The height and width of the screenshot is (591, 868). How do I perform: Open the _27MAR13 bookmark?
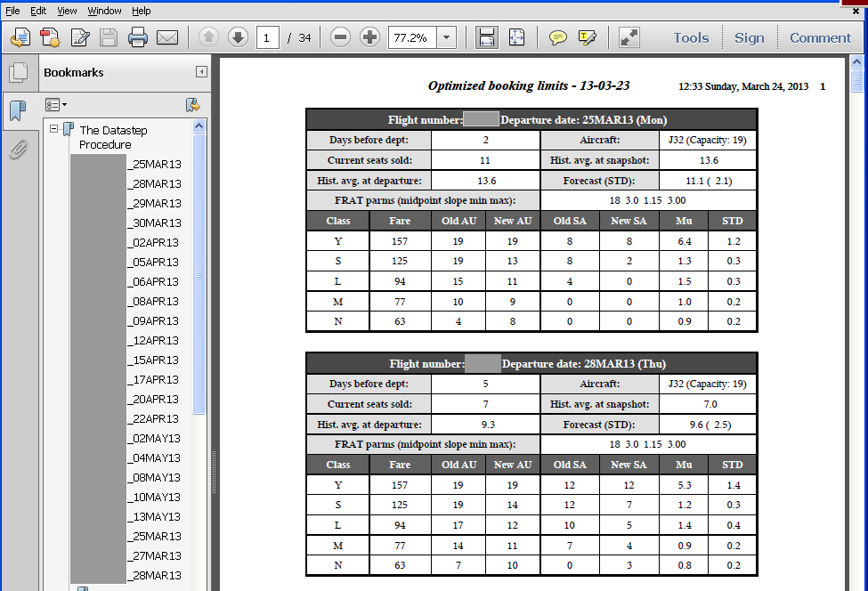coord(154,555)
